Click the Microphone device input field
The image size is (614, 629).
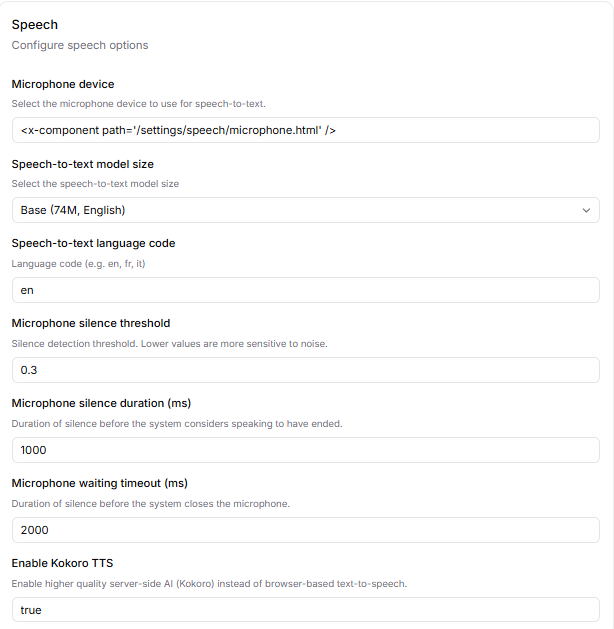point(305,130)
